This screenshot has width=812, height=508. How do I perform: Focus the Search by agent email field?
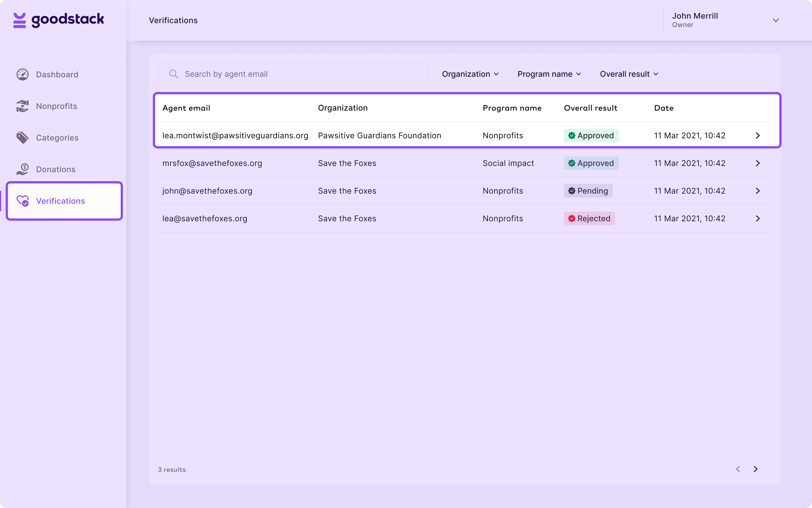293,74
